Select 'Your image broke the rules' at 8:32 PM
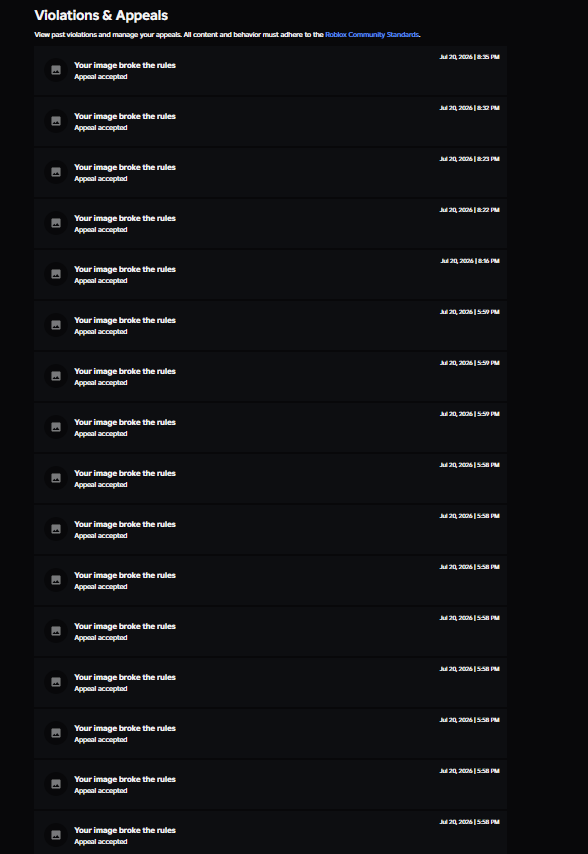588x854 pixels. (x=125, y=116)
